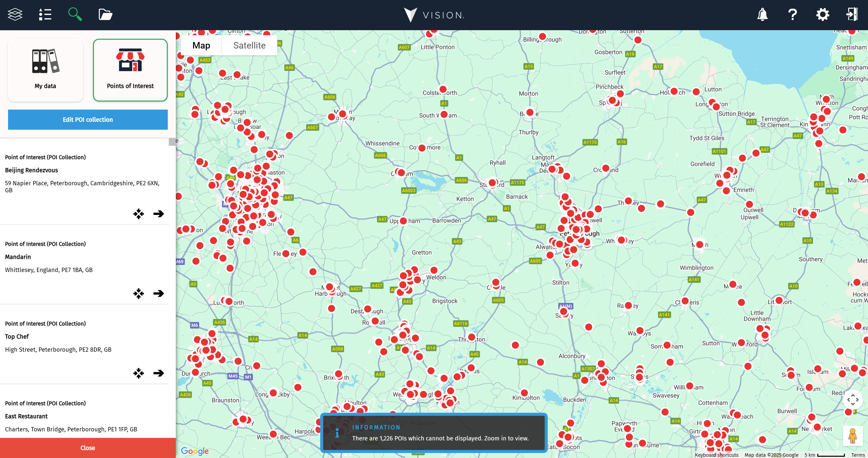868x458 pixels.
Task: Click Edit POI collection button
Action: point(88,119)
